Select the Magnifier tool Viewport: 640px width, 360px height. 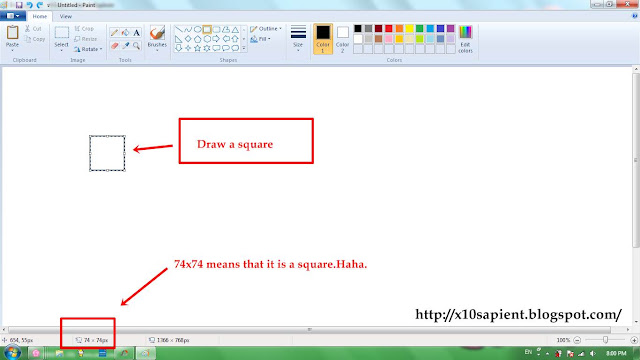[x=136, y=46]
